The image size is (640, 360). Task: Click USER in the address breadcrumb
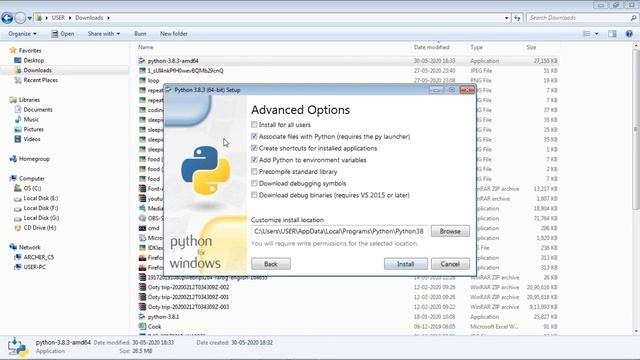point(58,18)
